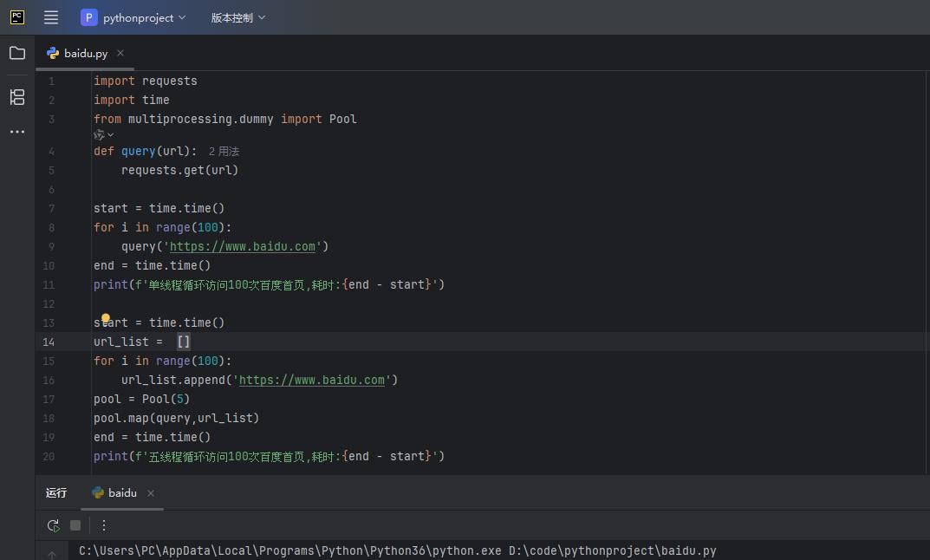The width and height of the screenshot is (930, 560).
Task: Place cursor on 'pool = Pool(5)' line
Action: 142,399
